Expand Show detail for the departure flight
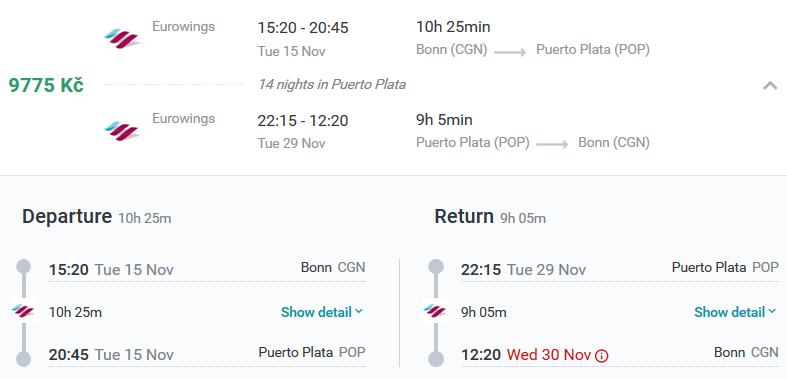 (x=322, y=312)
